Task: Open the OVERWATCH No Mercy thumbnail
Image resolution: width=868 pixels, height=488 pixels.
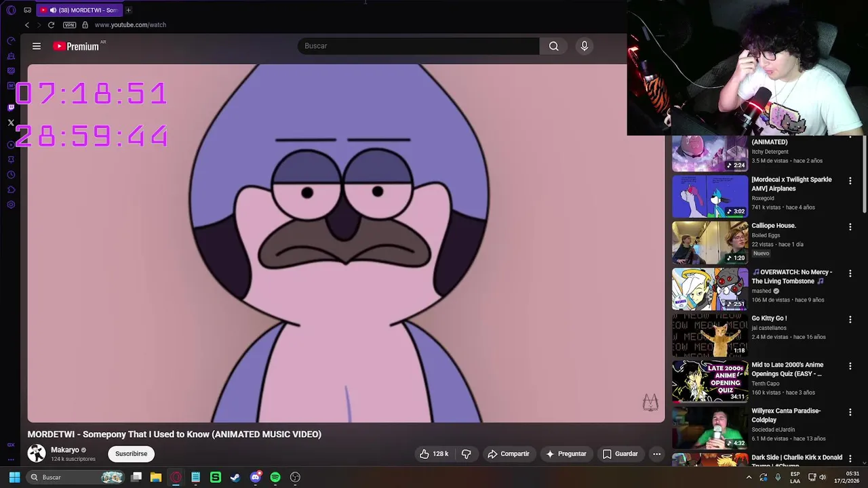Action: [x=710, y=289]
